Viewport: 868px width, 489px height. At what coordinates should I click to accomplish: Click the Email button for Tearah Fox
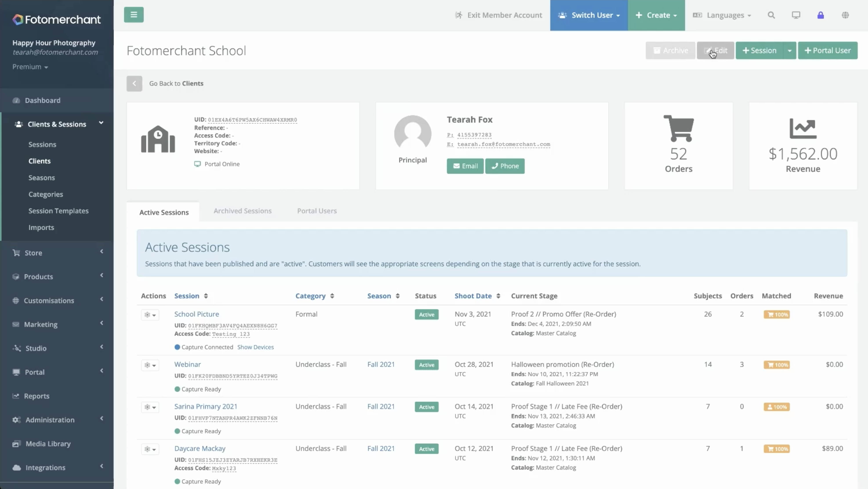pyautogui.click(x=465, y=166)
